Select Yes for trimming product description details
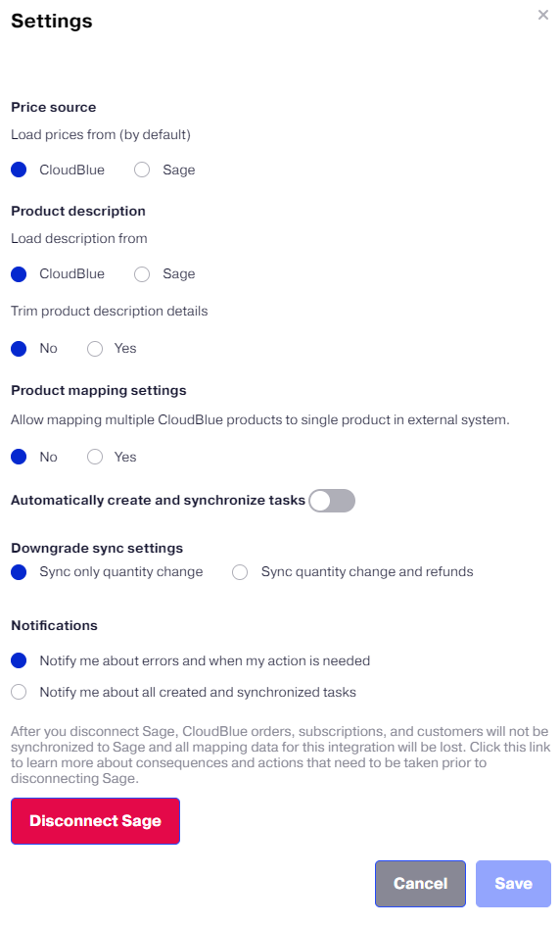This screenshot has width=560, height=925. click(x=95, y=349)
